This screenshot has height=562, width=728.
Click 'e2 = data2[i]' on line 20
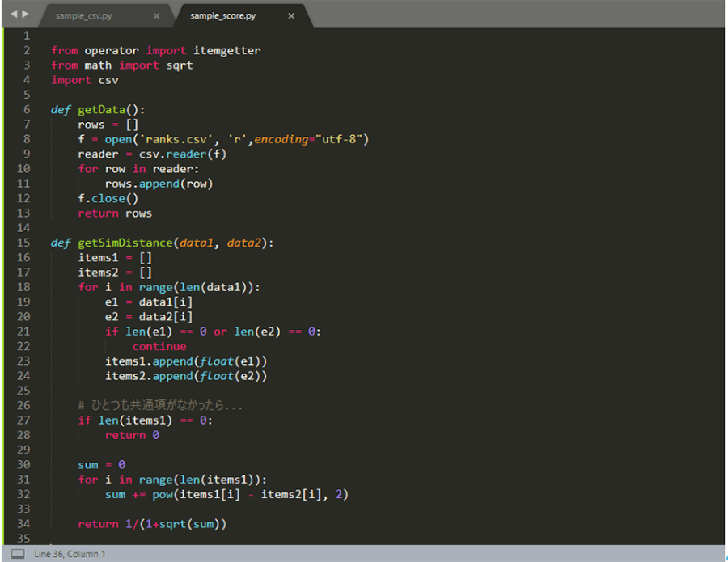tap(149, 317)
